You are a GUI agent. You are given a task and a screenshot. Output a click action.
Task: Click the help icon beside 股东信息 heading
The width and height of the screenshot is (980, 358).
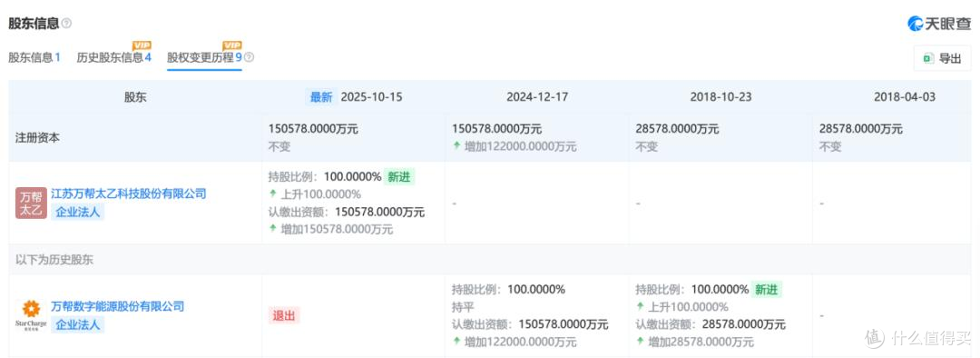click(x=66, y=23)
